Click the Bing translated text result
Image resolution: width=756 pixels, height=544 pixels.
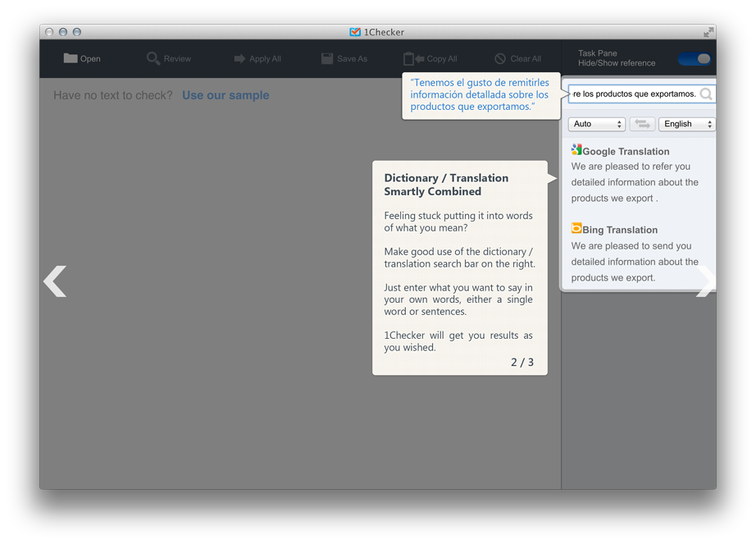coord(635,262)
